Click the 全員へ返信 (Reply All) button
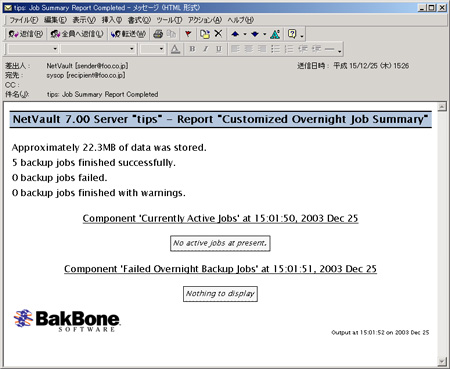 pos(77,34)
